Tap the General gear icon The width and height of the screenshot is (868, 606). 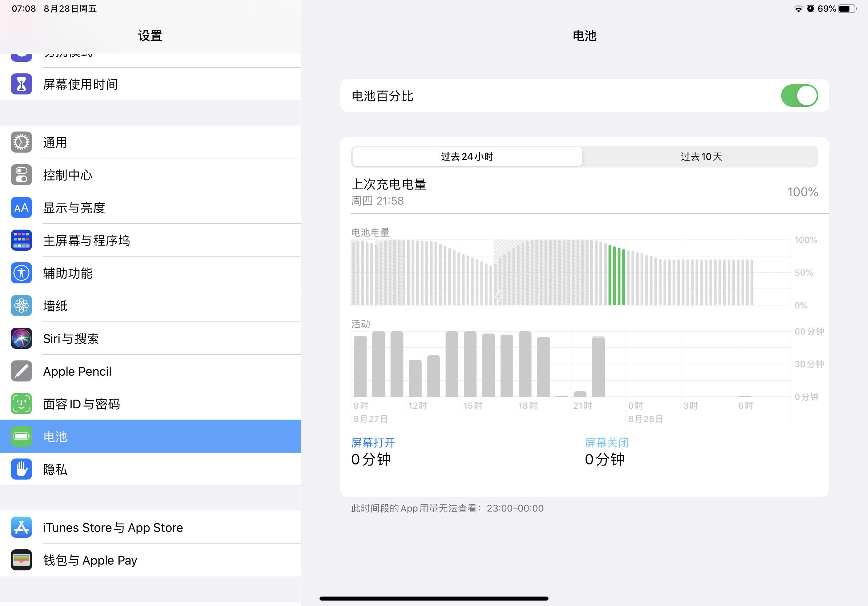[x=21, y=142]
